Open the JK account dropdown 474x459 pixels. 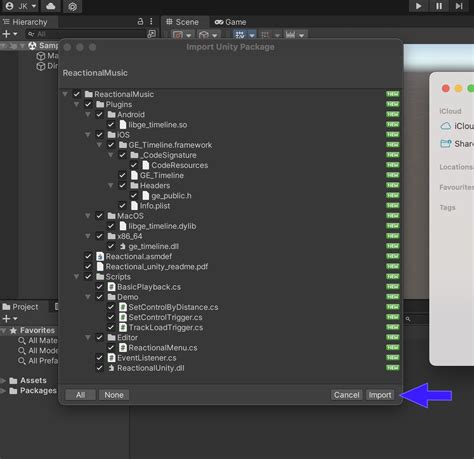[x=20, y=6]
